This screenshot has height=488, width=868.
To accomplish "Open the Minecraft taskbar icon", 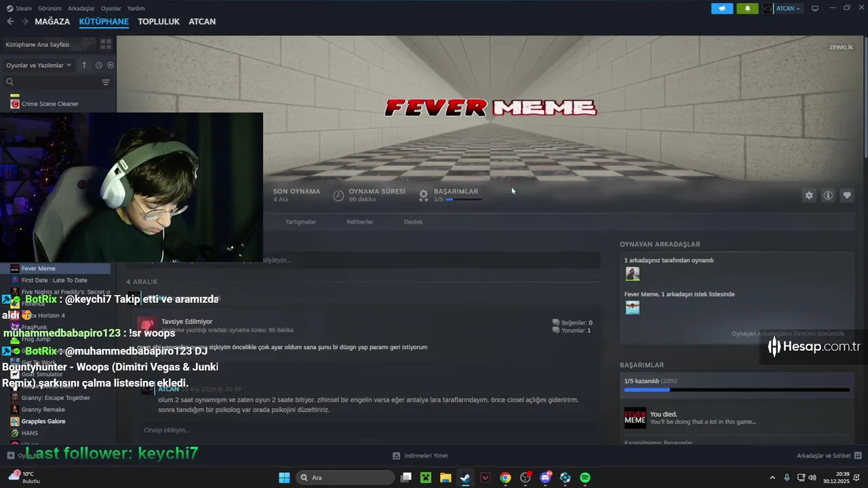I will click(425, 477).
